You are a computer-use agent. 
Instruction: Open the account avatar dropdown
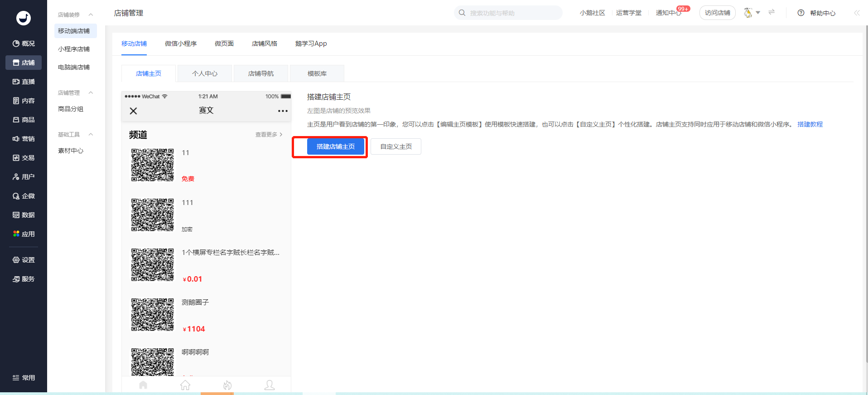click(x=752, y=13)
